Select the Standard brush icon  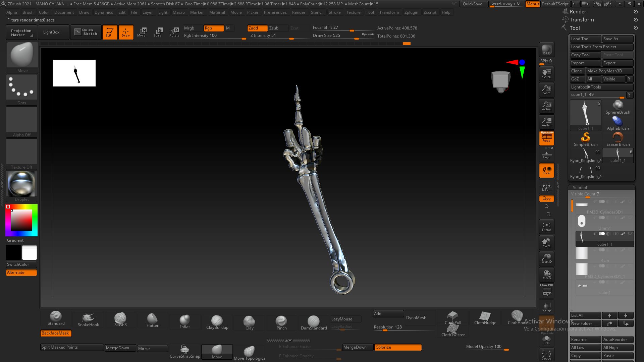(56, 316)
